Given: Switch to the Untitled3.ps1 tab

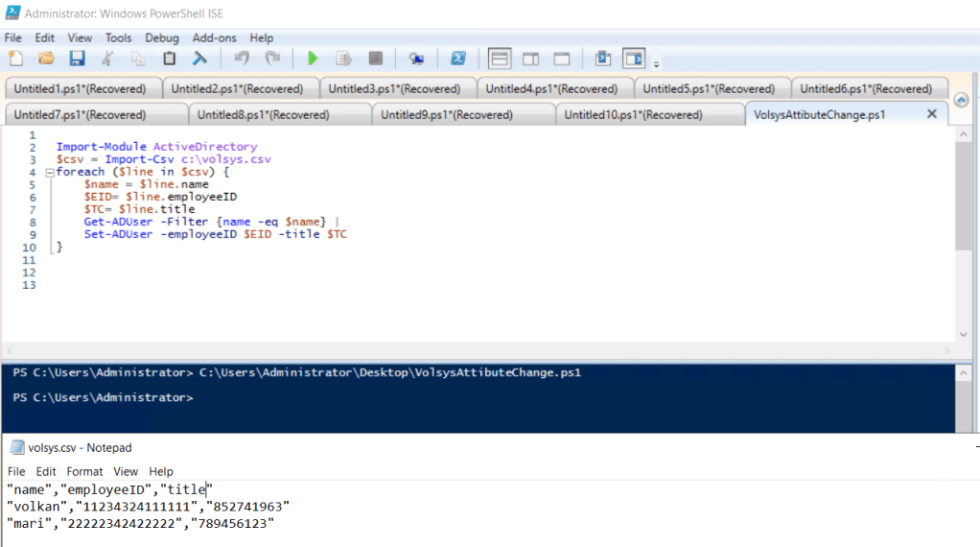Looking at the screenshot, I should click(x=394, y=89).
